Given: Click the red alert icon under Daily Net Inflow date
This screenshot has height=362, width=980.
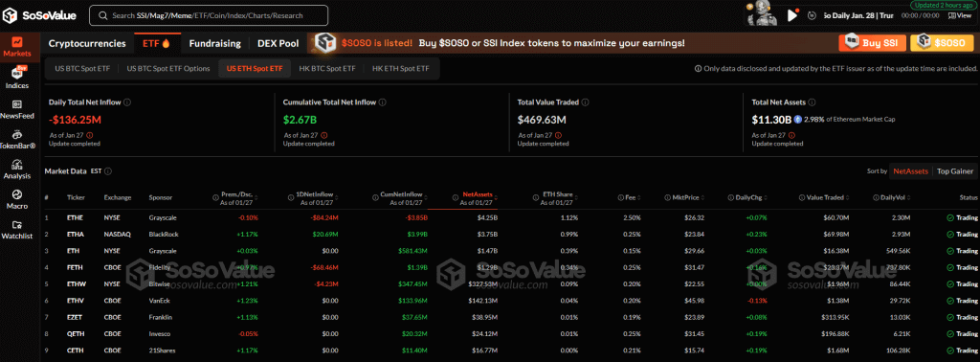Looking at the screenshot, I should [89, 135].
